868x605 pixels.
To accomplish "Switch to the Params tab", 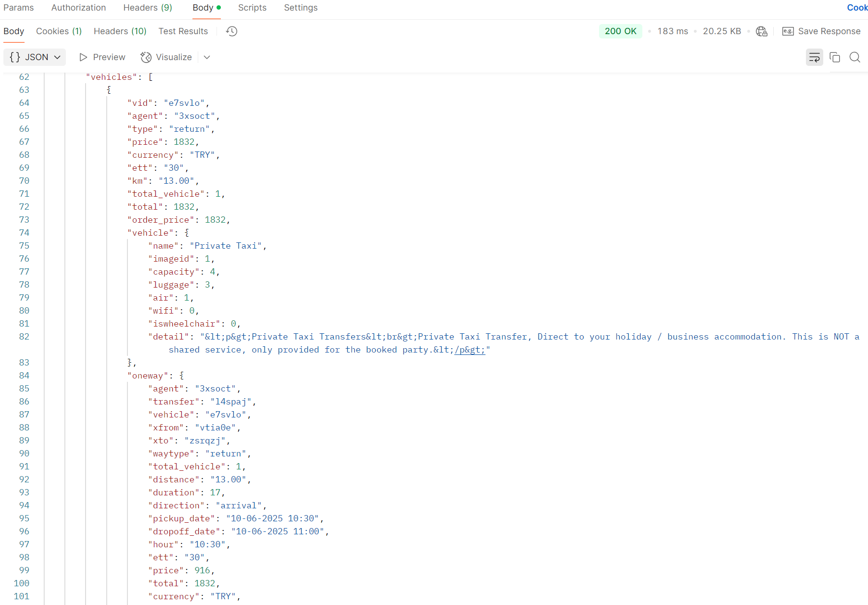I will pos(18,8).
